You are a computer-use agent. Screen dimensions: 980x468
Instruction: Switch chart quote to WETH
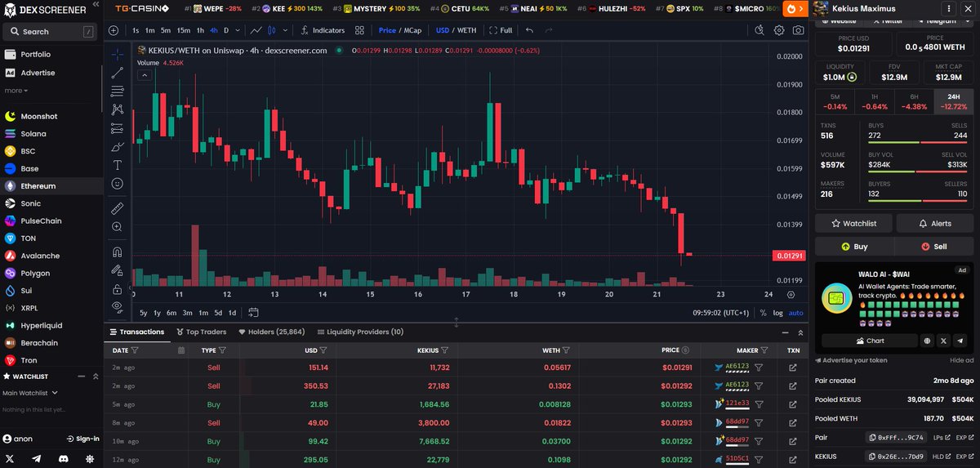click(x=467, y=30)
